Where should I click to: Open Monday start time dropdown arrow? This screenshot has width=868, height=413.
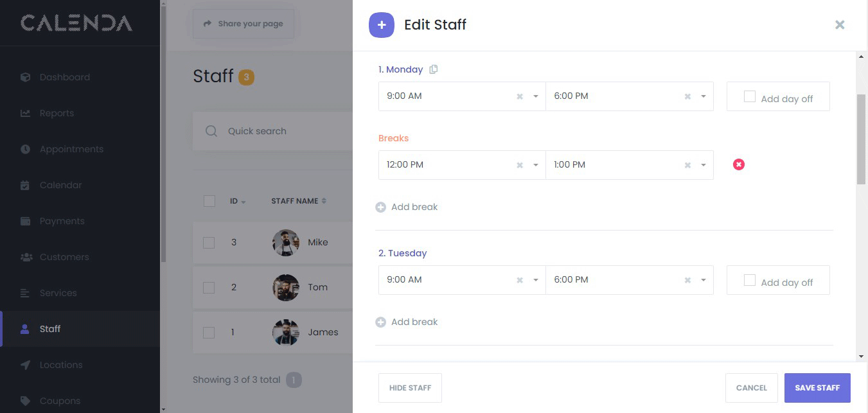coord(536,96)
